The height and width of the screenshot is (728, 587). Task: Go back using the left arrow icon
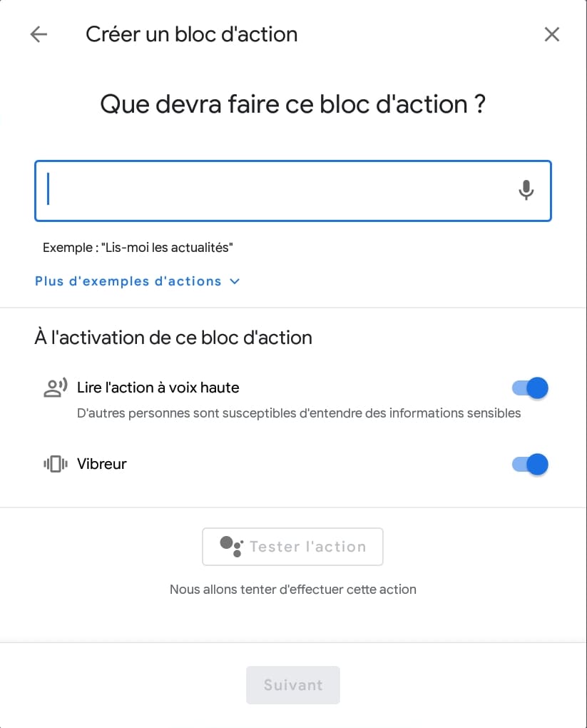tap(39, 34)
